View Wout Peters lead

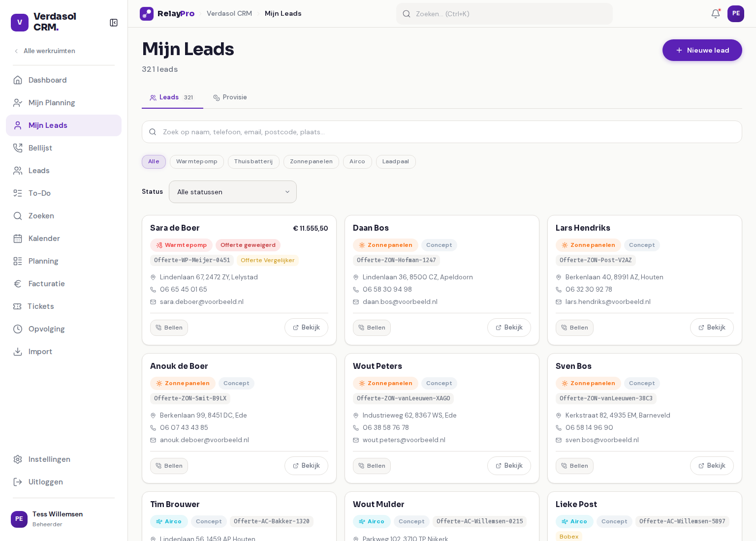click(509, 466)
